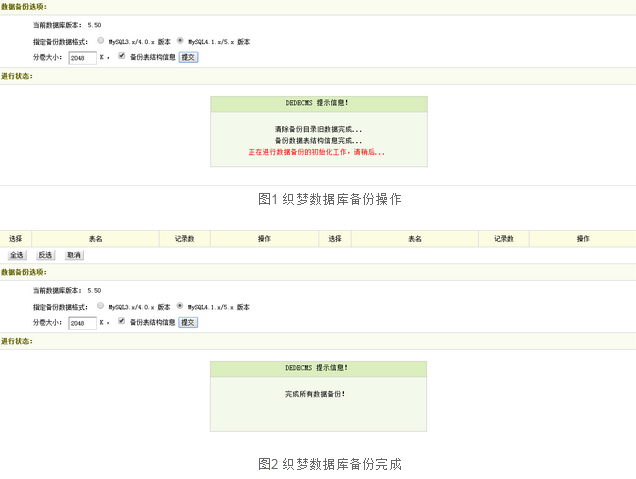Click the red initializing backup status message
636x479 pixels.
[317, 153]
